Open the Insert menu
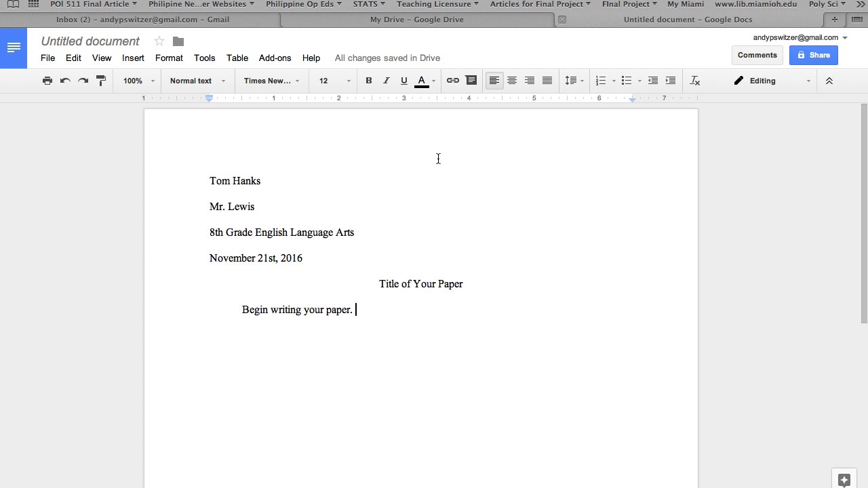Viewport: 868px width, 488px height. 133,58
